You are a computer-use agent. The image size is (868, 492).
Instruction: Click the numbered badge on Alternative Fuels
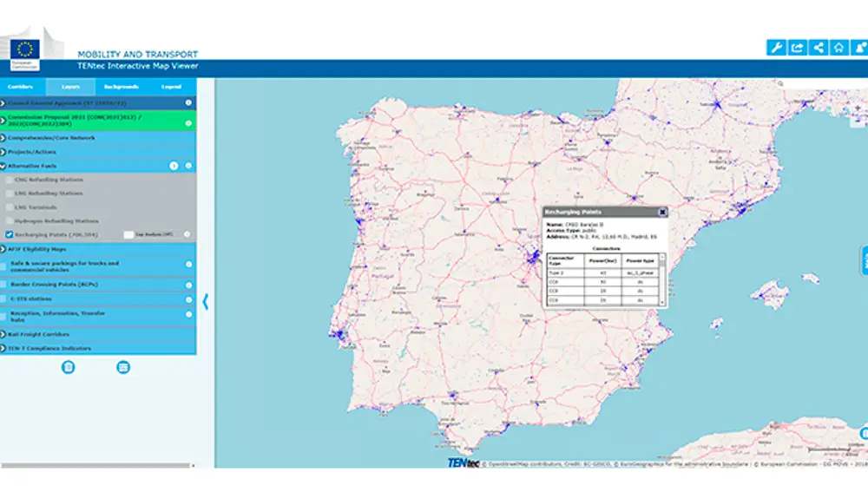point(174,166)
